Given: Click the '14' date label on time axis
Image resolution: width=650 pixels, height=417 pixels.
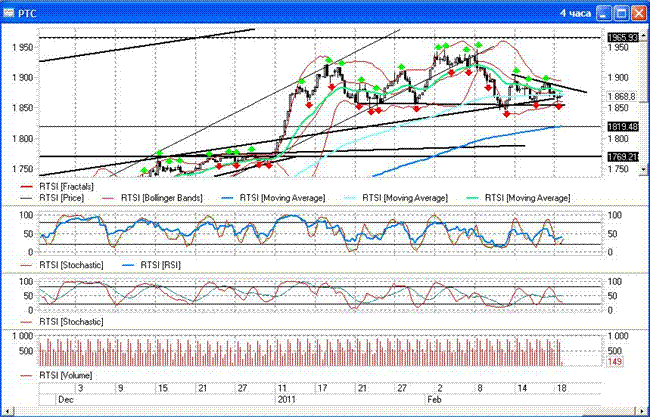Looking at the screenshot, I should click(x=522, y=388).
